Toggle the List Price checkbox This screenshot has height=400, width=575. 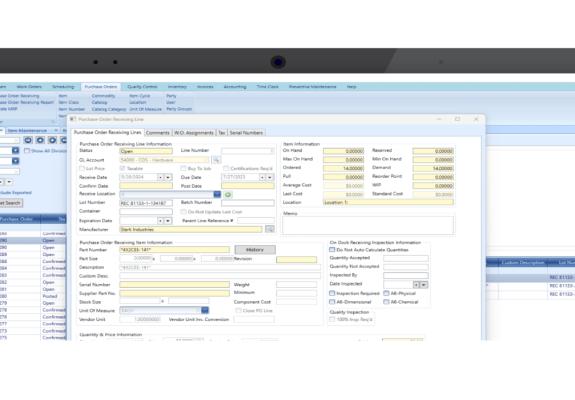coord(82,168)
